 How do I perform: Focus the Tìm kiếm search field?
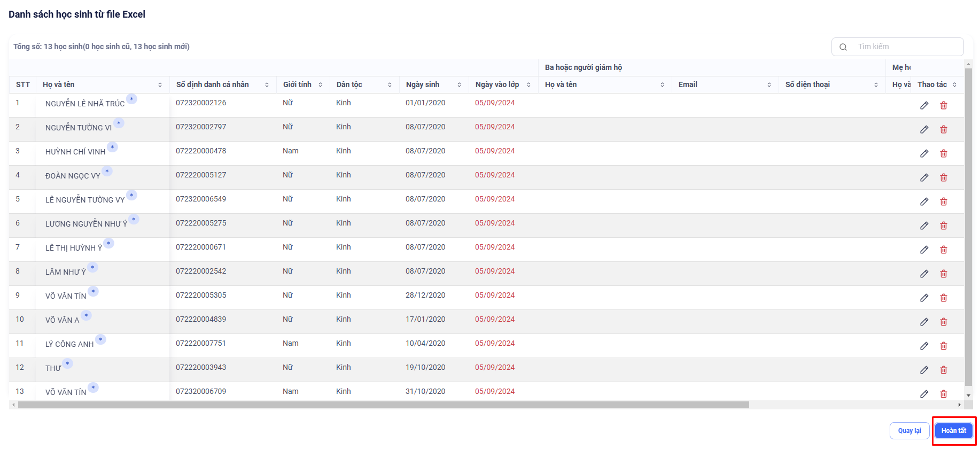tap(906, 47)
